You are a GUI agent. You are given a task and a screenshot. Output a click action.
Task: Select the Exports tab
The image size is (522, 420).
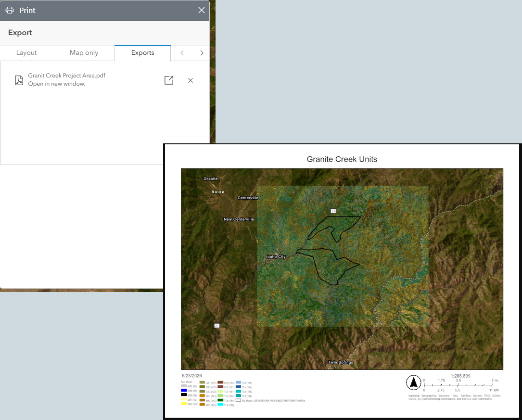[x=142, y=52]
